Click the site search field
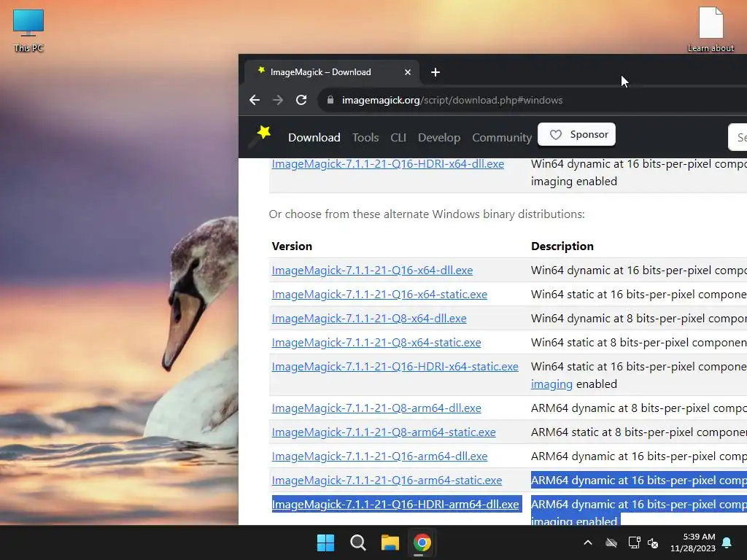This screenshot has height=560, width=747. coord(738,137)
